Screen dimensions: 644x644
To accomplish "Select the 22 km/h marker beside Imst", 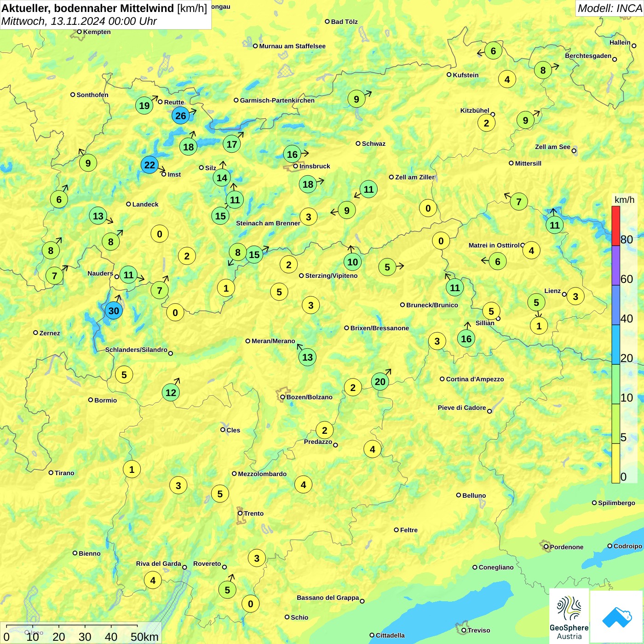I will click(149, 165).
